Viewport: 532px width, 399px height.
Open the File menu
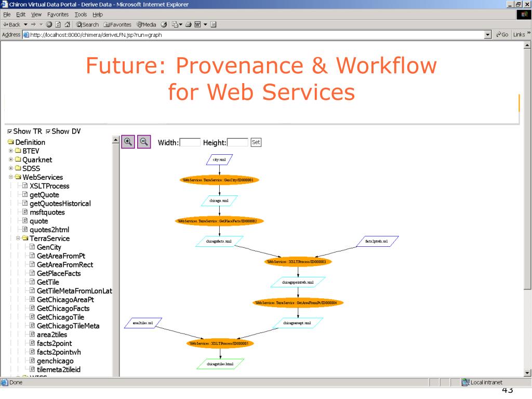pos(7,15)
